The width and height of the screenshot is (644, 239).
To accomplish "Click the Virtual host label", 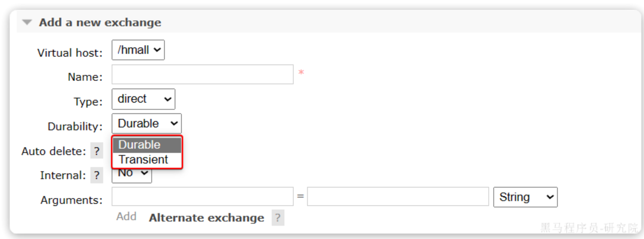I will (70, 53).
